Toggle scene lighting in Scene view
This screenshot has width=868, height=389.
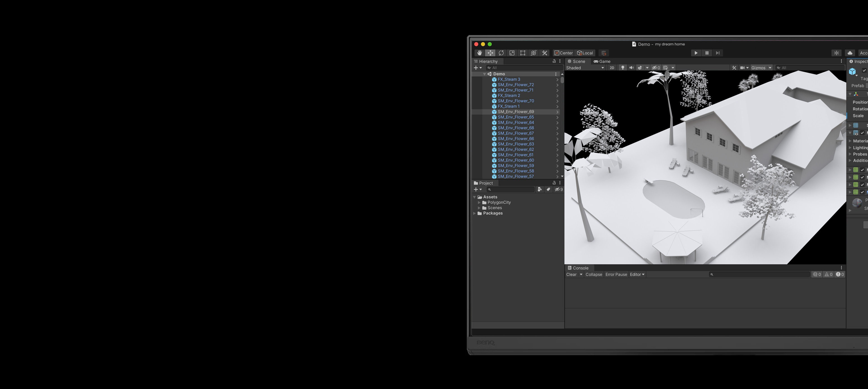[x=622, y=68]
